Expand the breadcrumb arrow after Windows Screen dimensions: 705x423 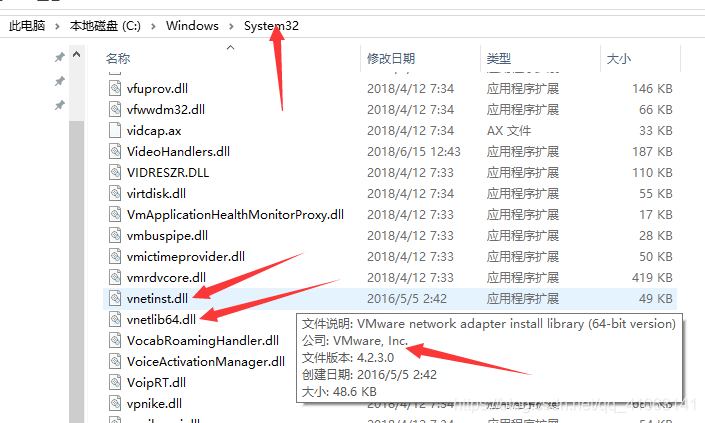tap(231, 26)
